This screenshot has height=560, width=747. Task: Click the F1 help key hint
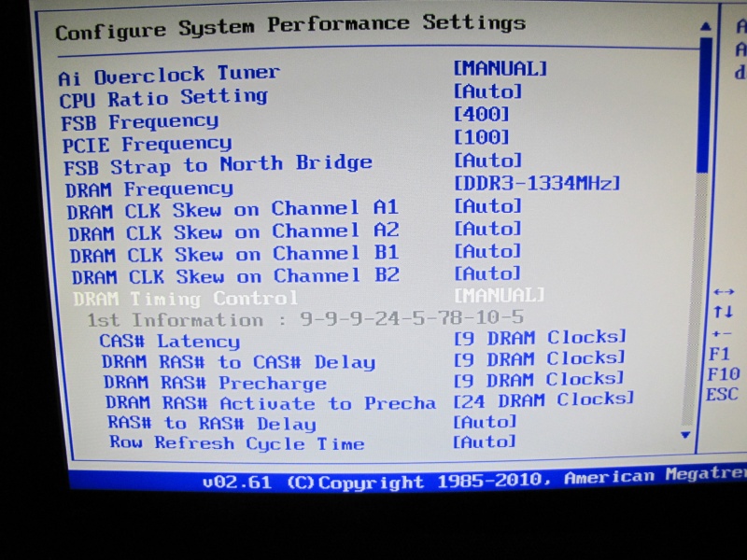pyautogui.click(x=719, y=354)
